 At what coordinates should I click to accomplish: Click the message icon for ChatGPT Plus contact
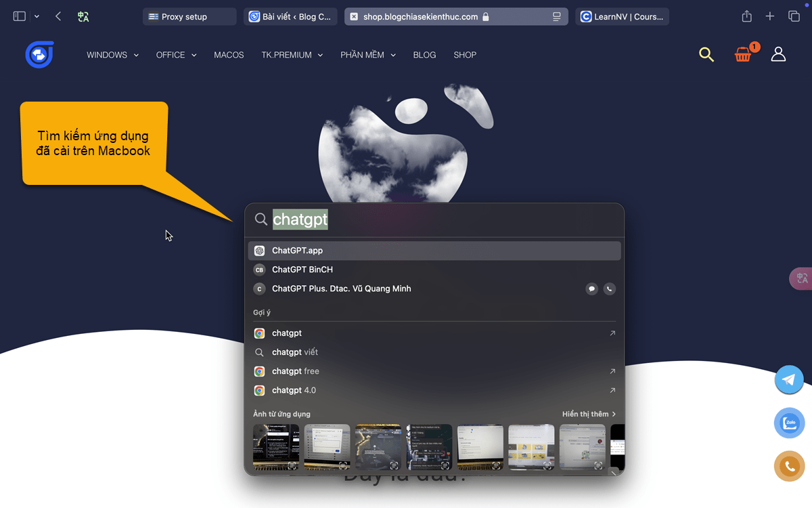click(x=591, y=289)
